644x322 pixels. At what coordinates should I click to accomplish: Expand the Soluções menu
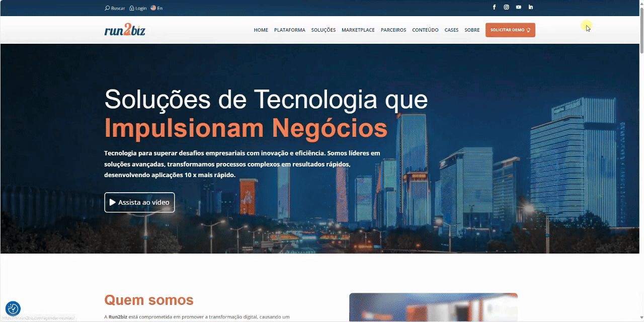324,30
